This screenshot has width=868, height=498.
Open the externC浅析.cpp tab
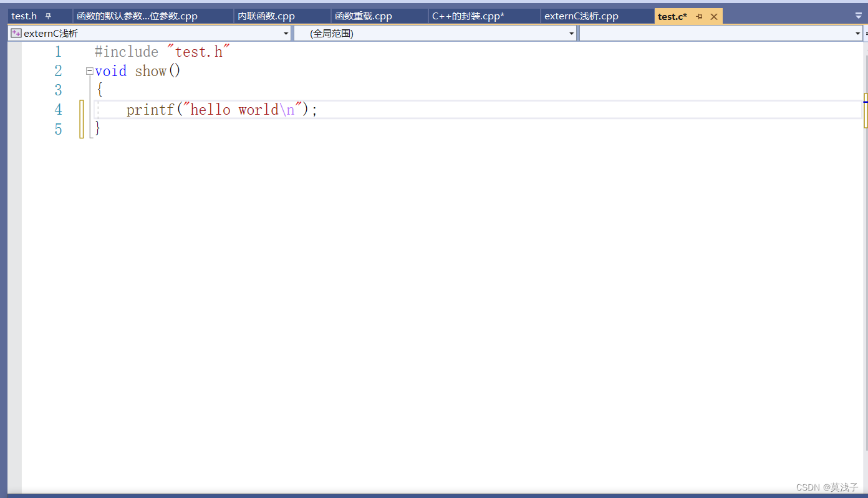581,16
